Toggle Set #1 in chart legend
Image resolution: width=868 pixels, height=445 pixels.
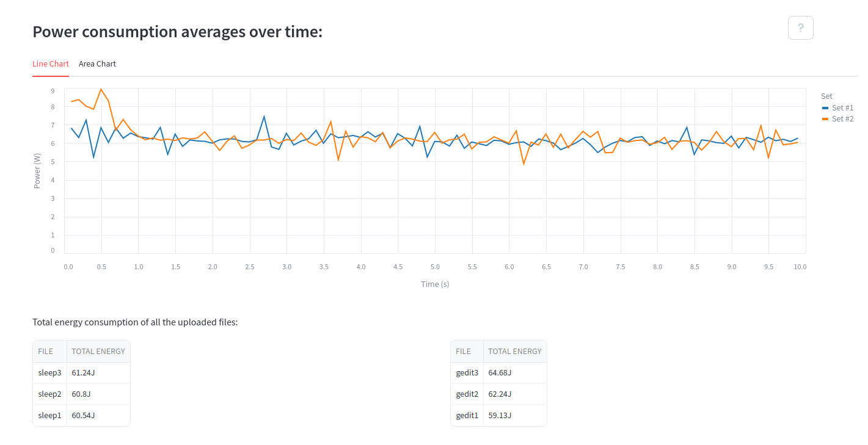(x=837, y=107)
